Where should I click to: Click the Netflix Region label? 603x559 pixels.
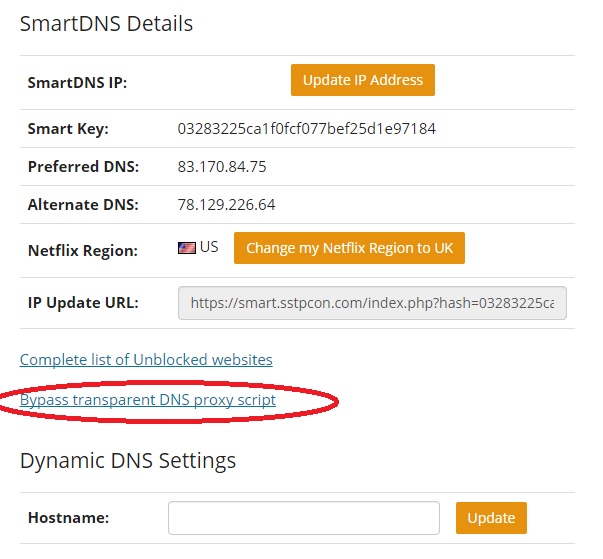tap(83, 251)
